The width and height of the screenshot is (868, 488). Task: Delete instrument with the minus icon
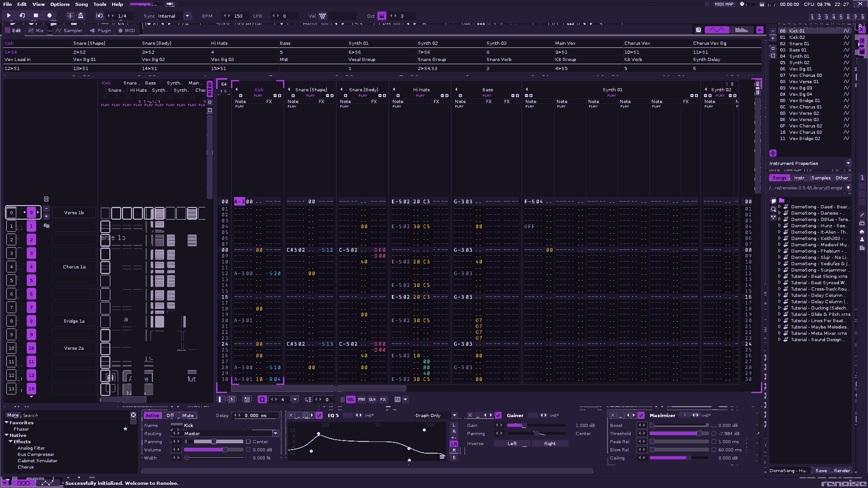tap(773, 31)
